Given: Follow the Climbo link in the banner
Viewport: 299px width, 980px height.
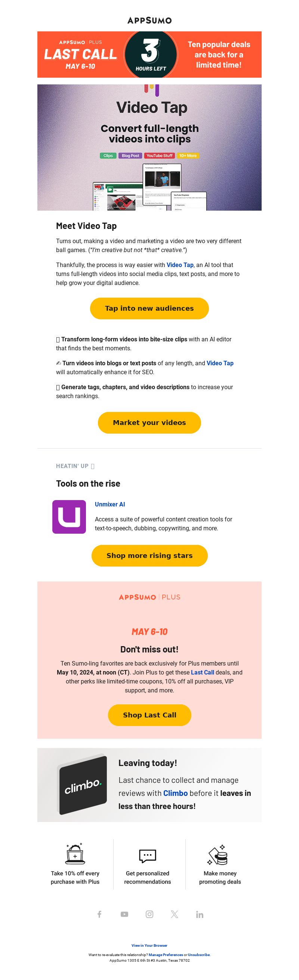Looking at the screenshot, I should [175, 793].
